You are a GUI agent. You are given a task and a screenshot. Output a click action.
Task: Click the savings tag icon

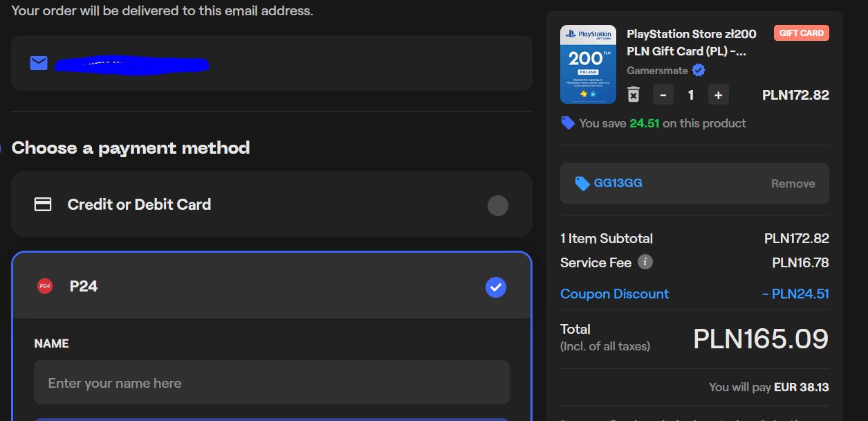click(x=568, y=123)
